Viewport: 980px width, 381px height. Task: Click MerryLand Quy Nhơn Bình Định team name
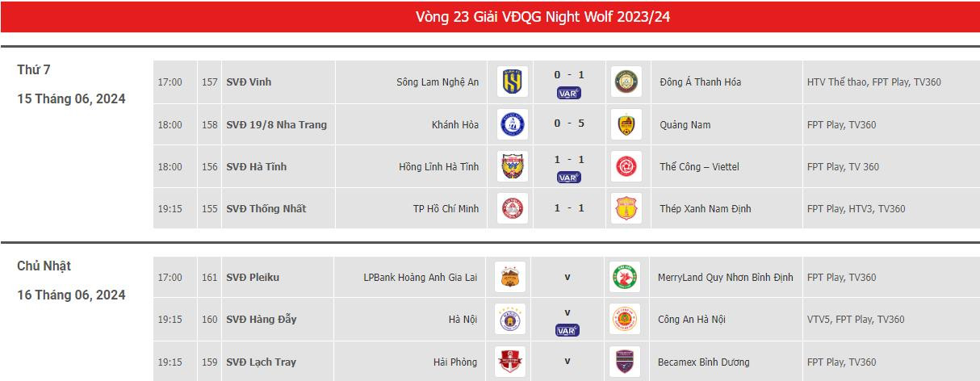[x=726, y=277]
